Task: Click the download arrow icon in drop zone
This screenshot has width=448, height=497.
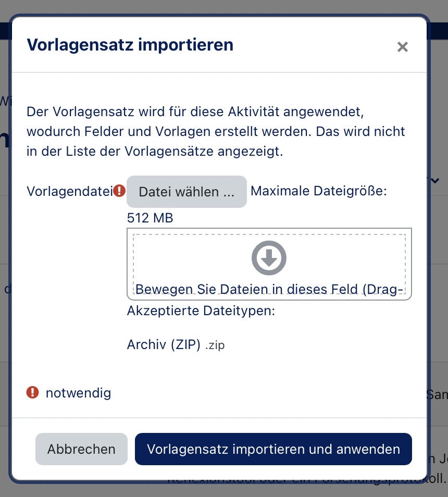Action: click(x=269, y=258)
